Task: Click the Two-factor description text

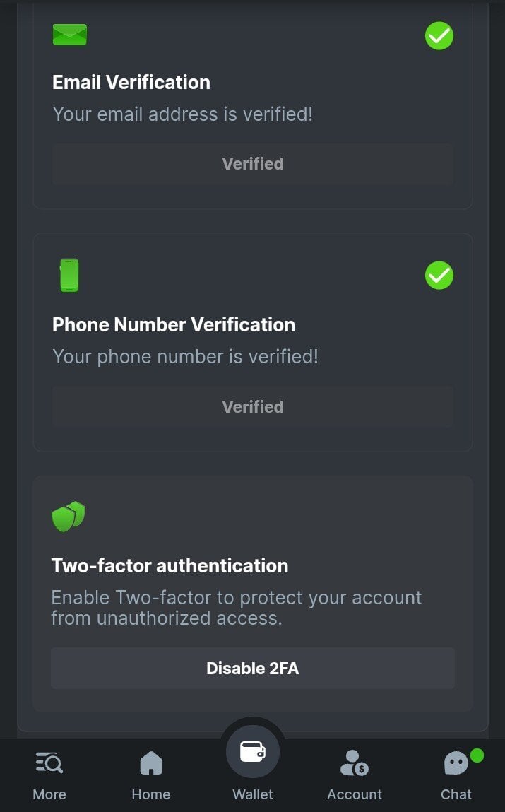Action: coord(236,608)
